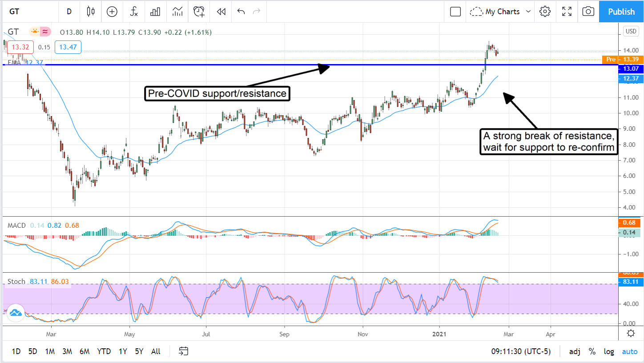Switch to the 6M date range
This screenshot has width=644, height=363.
click(85, 351)
